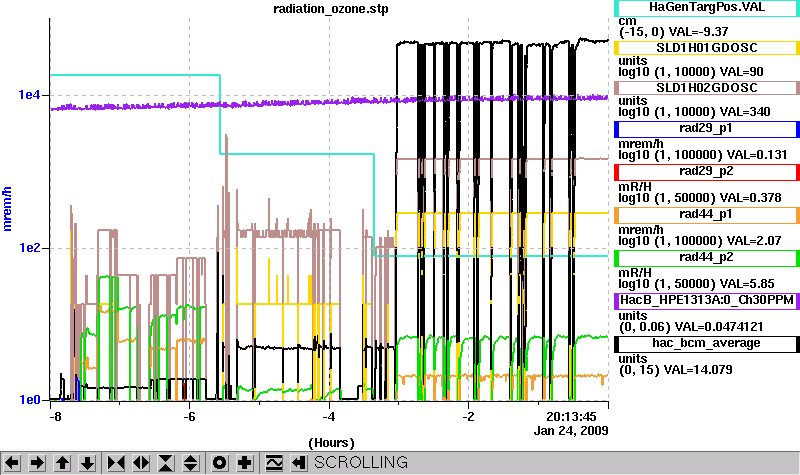800x475 pixels.
Task: Click the 1e2 y-axis label
Action: click(29, 247)
